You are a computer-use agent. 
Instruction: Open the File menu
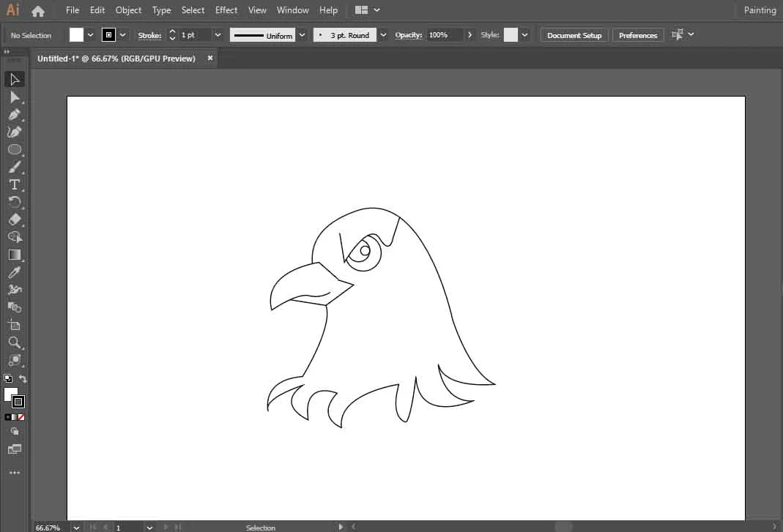tap(73, 10)
